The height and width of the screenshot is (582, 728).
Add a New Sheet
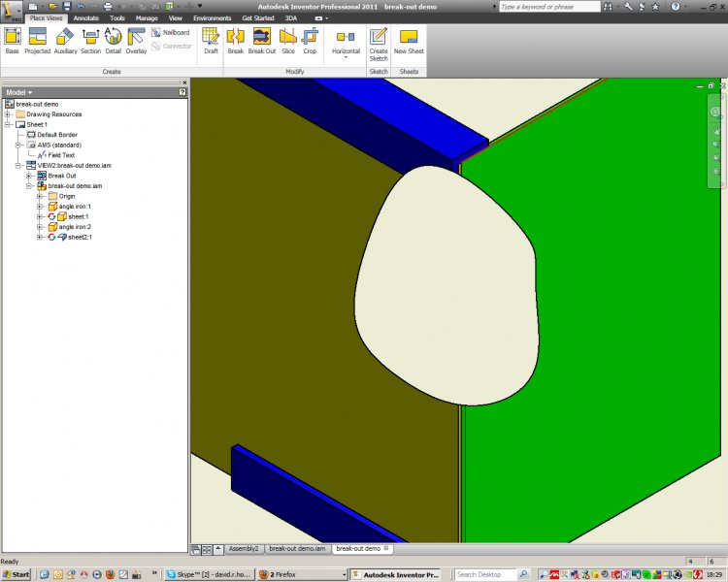409,41
